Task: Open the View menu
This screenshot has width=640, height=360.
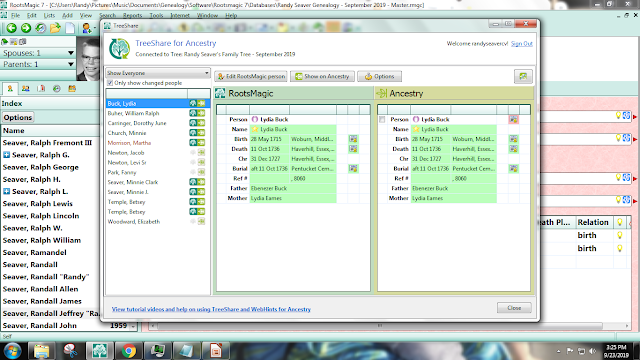Action: coord(86,16)
